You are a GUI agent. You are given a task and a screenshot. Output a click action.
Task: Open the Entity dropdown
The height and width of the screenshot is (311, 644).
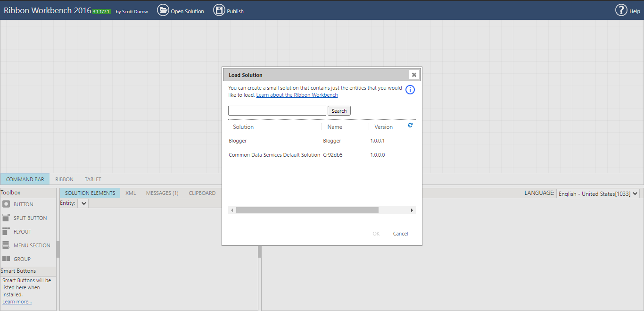coord(83,203)
